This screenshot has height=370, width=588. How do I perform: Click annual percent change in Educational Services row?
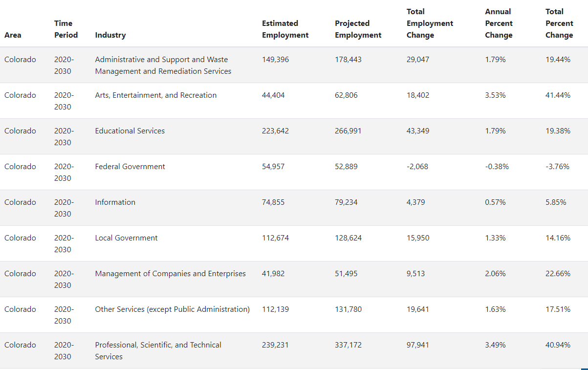[496, 131]
